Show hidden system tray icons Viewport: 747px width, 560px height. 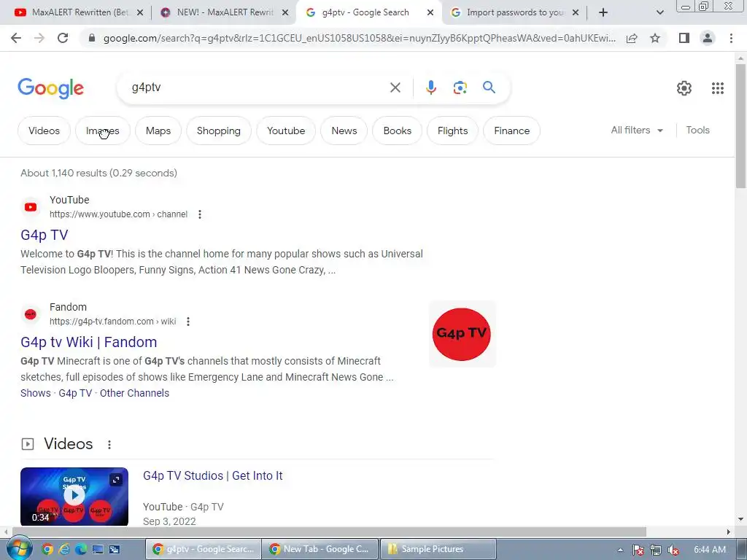(x=620, y=550)
